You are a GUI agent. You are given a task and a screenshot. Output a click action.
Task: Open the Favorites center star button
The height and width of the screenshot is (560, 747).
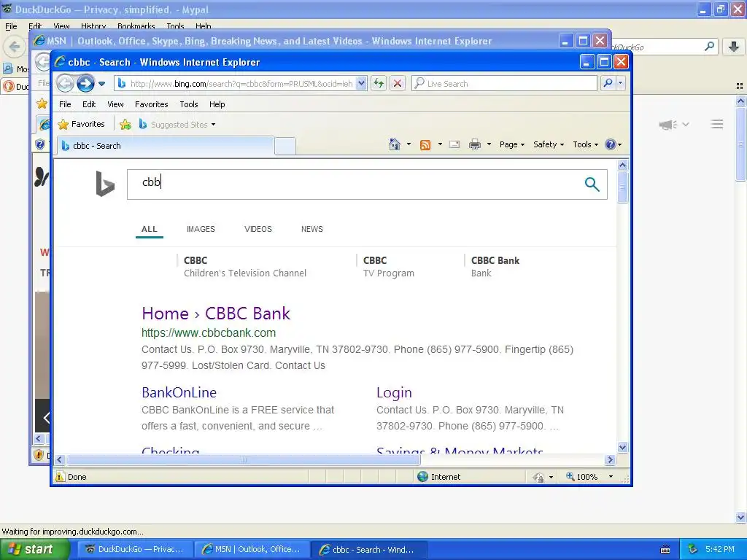point(81,124)
